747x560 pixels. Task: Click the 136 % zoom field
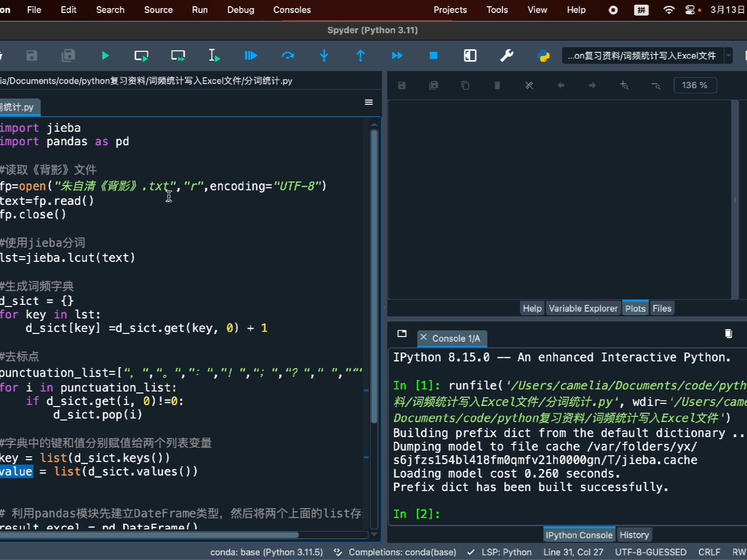[x=695, y=85]
